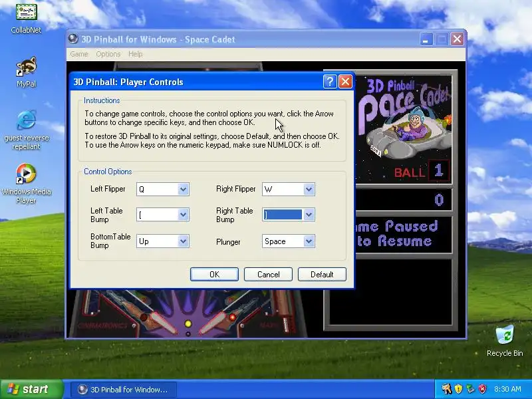Image resolution: width=532 pixels, height=399 pixels.
Task: Click the BALL 1 indicator in the pinball window
Action: (x=422, y=171)
